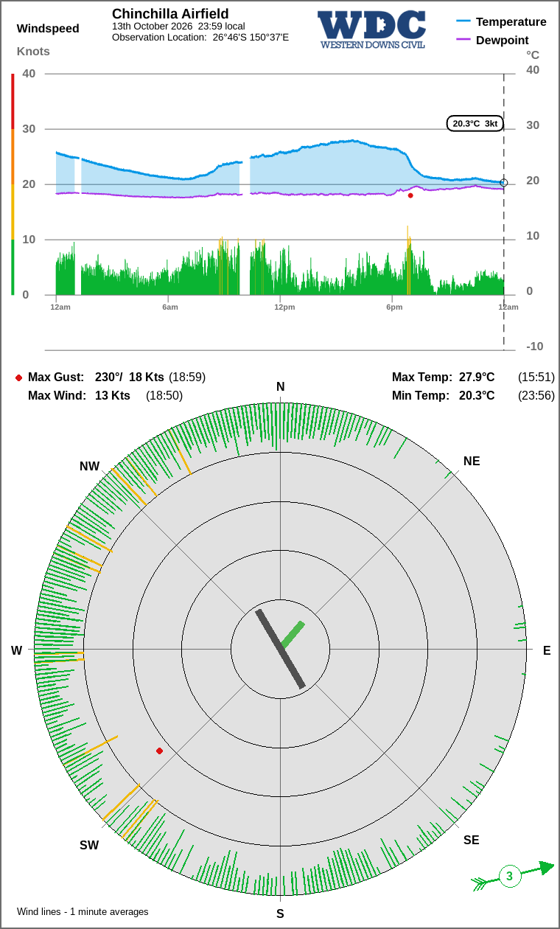Click the 12pm time axis label
The image size is (560, 929).
(x=284, y=307)
